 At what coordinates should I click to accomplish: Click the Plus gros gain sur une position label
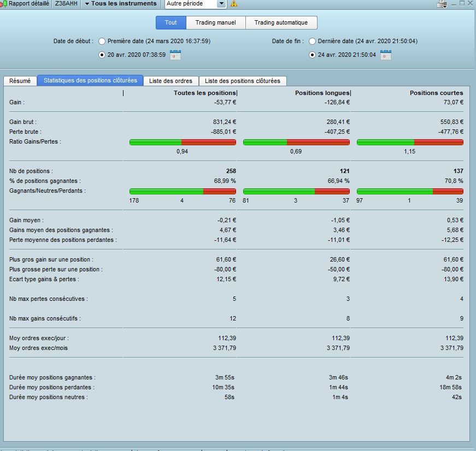(51, 259)
